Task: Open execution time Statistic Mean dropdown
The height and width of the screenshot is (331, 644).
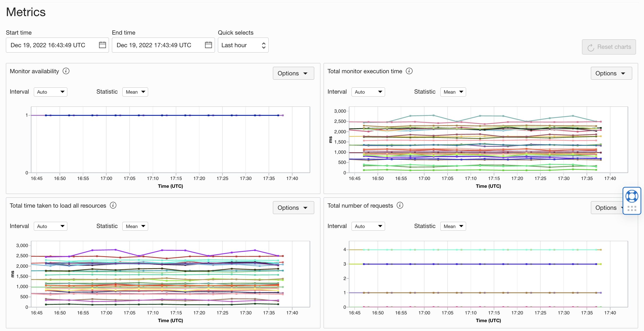Action: tap(453, 92)
